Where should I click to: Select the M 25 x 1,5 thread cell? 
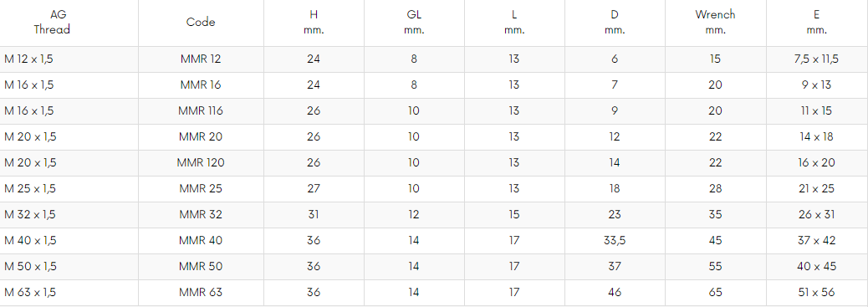click(30, 189)
